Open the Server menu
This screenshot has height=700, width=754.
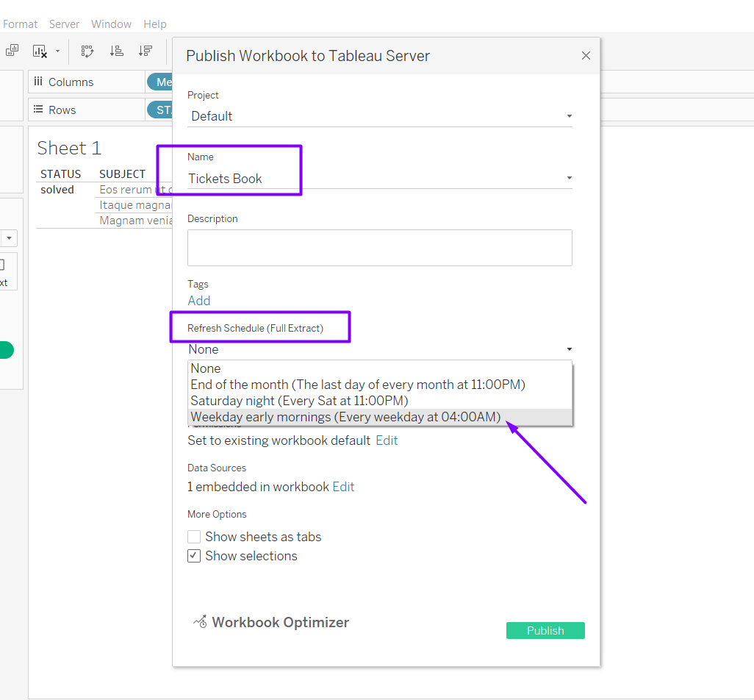(64, 24)
